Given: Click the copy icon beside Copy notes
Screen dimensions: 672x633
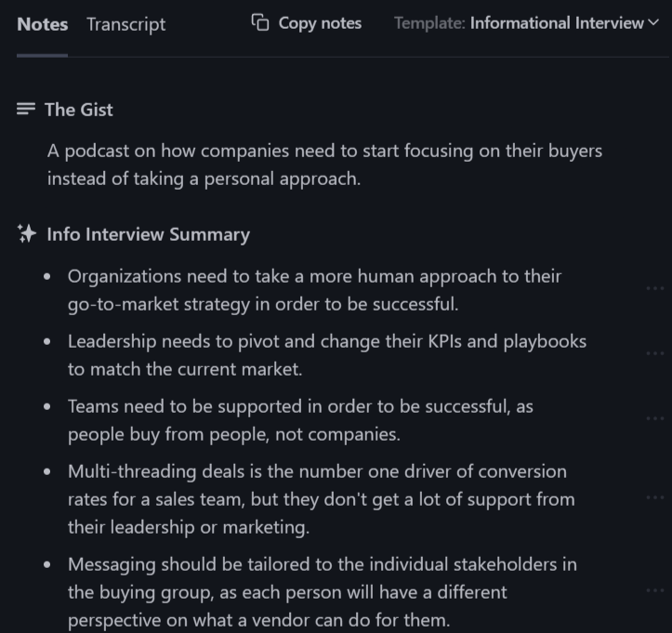Looking at the screenshot, I should pyautogui.click(x=260, y=22).
